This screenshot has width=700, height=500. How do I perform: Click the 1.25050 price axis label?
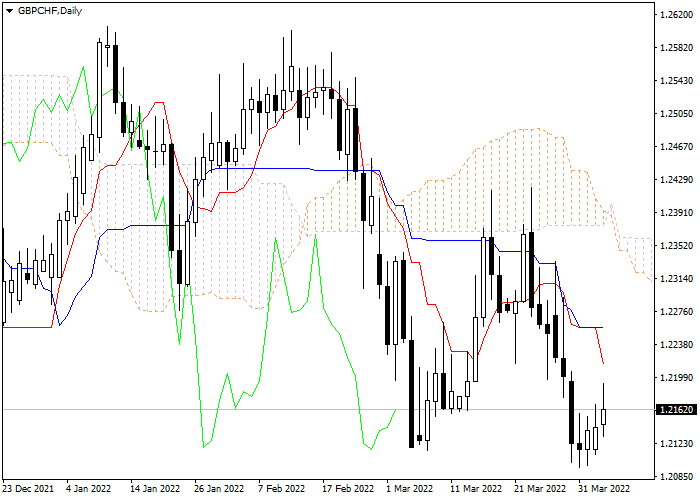click(676, 114)
